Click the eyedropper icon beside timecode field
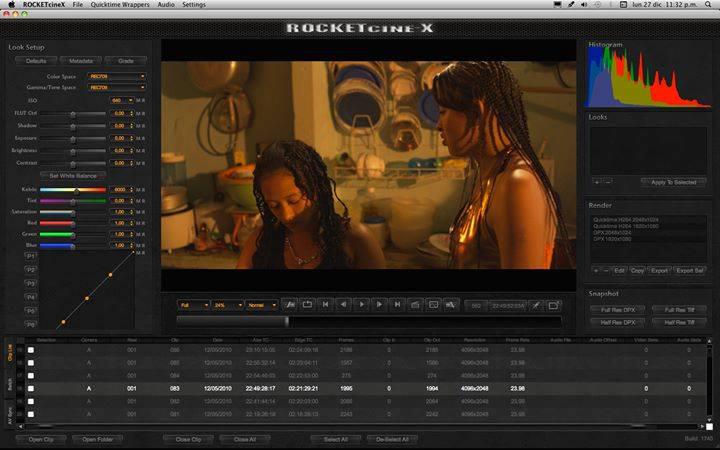This screenshot has width=720, height=450. [x=536, y=304]
